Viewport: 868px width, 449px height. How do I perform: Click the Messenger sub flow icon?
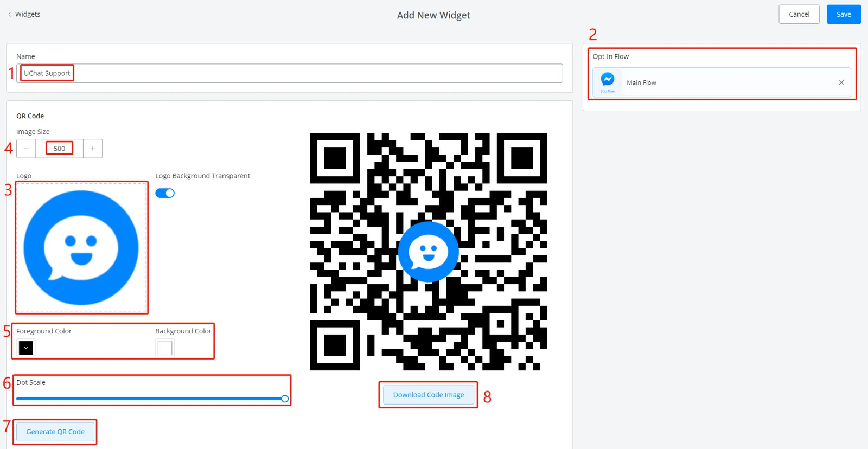tap(608, 82)
